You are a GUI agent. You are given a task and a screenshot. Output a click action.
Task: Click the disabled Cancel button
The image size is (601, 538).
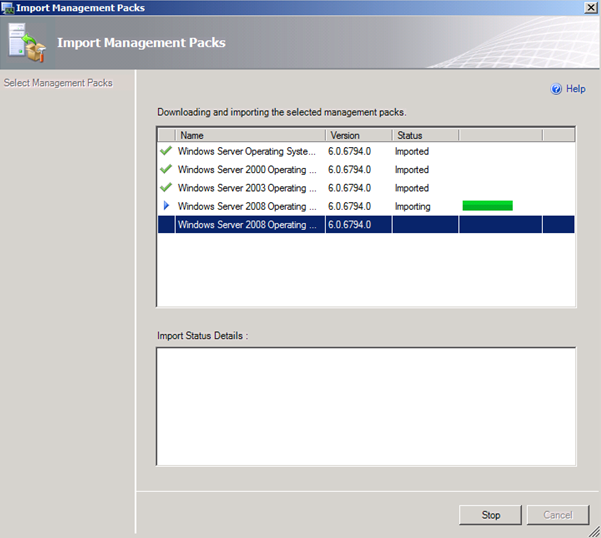558,515
